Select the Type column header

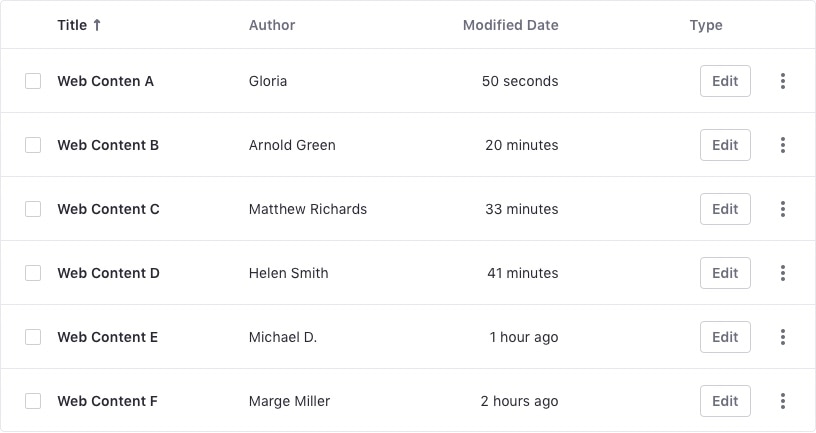click(706, 25)
